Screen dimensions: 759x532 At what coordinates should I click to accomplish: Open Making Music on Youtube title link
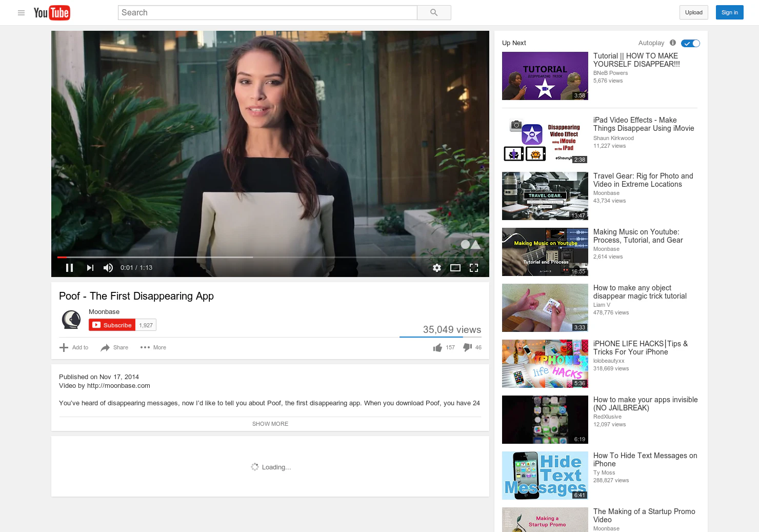tap(638, 236)
